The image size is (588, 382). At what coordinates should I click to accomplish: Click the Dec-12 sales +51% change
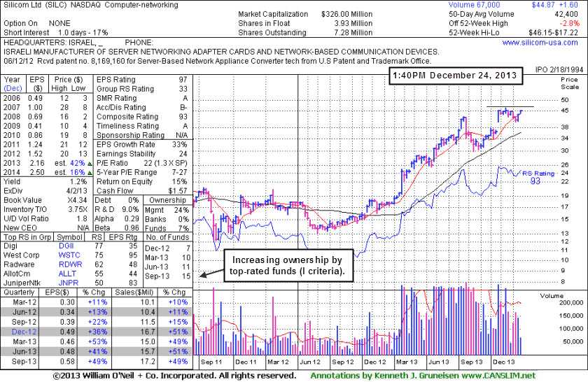(x=178, y=332)
